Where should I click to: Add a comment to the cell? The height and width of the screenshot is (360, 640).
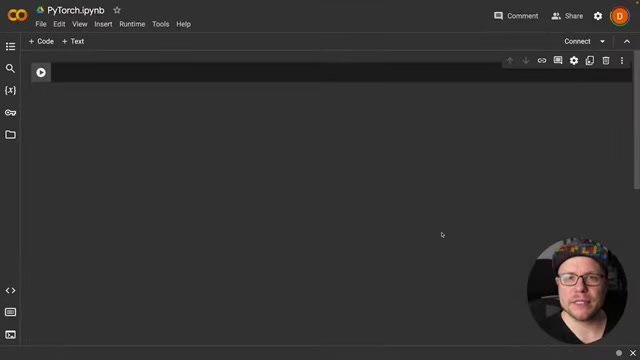[x=558, y=61]
